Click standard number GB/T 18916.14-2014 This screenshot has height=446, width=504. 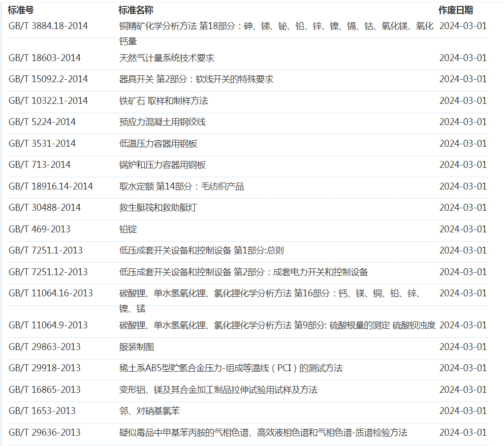point(51,187)
